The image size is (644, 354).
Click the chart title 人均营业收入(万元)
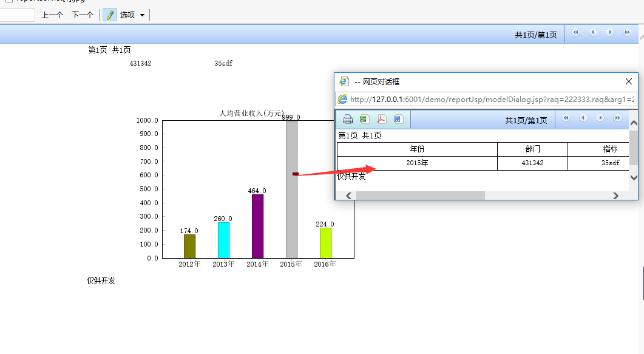252,113
